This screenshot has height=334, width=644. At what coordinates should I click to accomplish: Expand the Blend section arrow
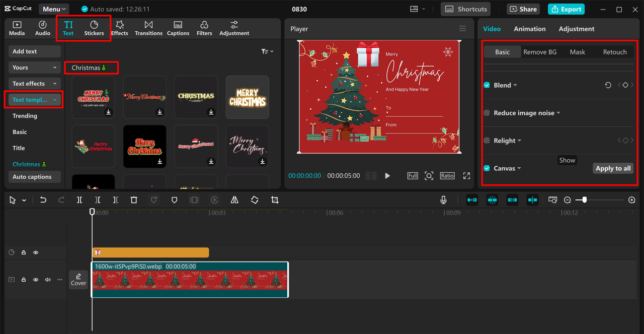click(x=515, y=85)
